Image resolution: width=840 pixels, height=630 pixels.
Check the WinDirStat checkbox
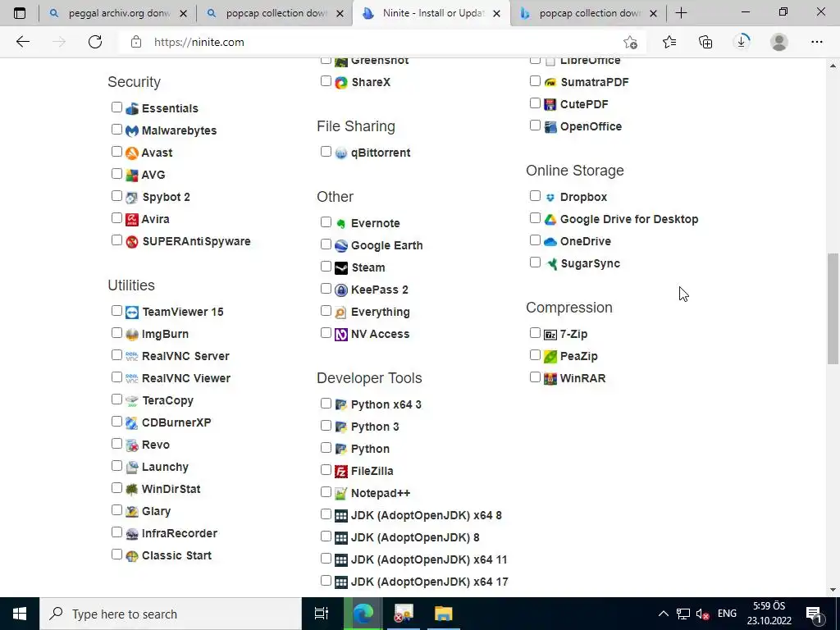click(x=116, y=487)
